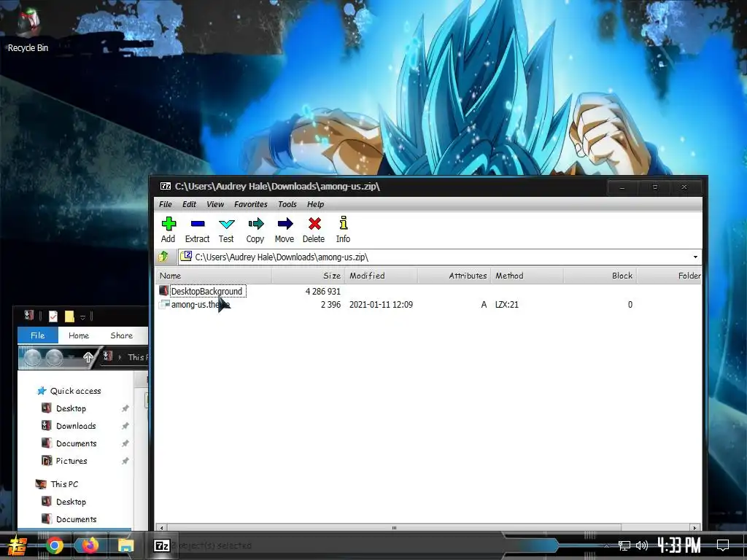Image resolution: width=747 pixels, height=560 pixels.
Task: Click Explorer's up-arrow navigation button
Action: click(x=88, y=357)
